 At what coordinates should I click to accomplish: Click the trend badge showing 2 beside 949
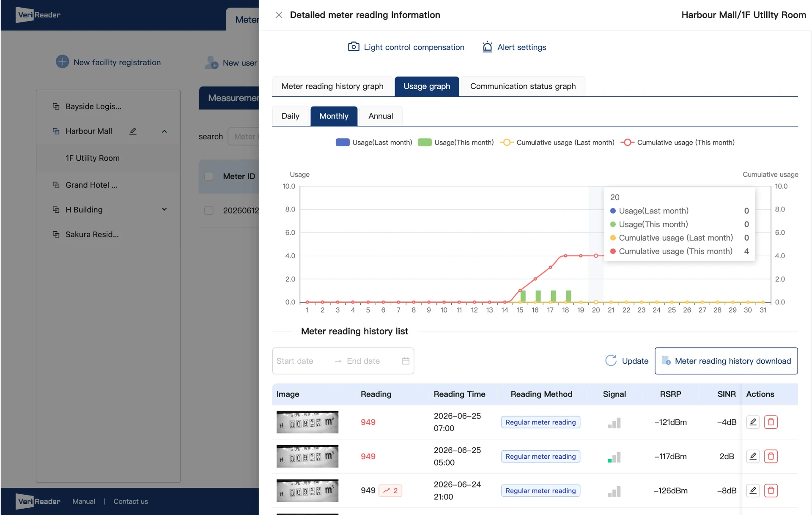pos(390,490)
